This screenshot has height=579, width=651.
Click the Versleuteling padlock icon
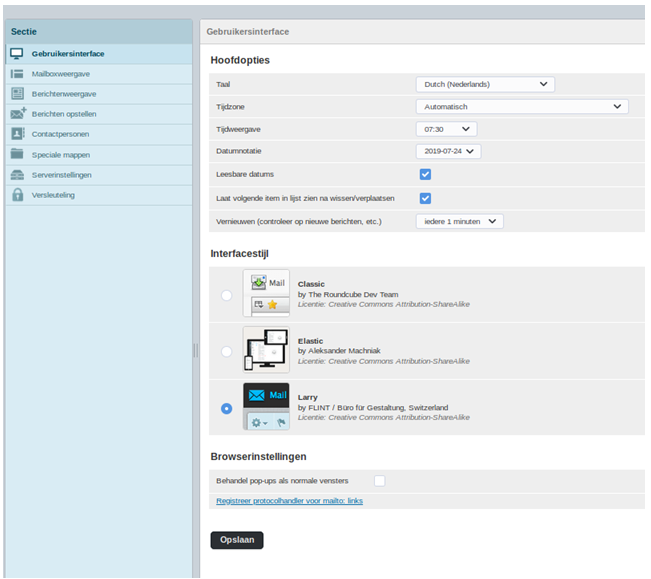click(x=17, y=195)
